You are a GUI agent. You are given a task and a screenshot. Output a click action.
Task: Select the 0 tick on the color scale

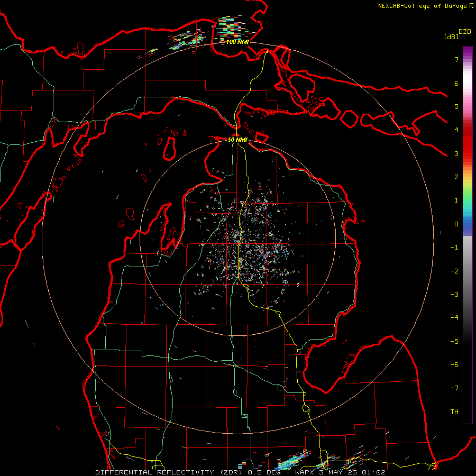pos(456,224)
